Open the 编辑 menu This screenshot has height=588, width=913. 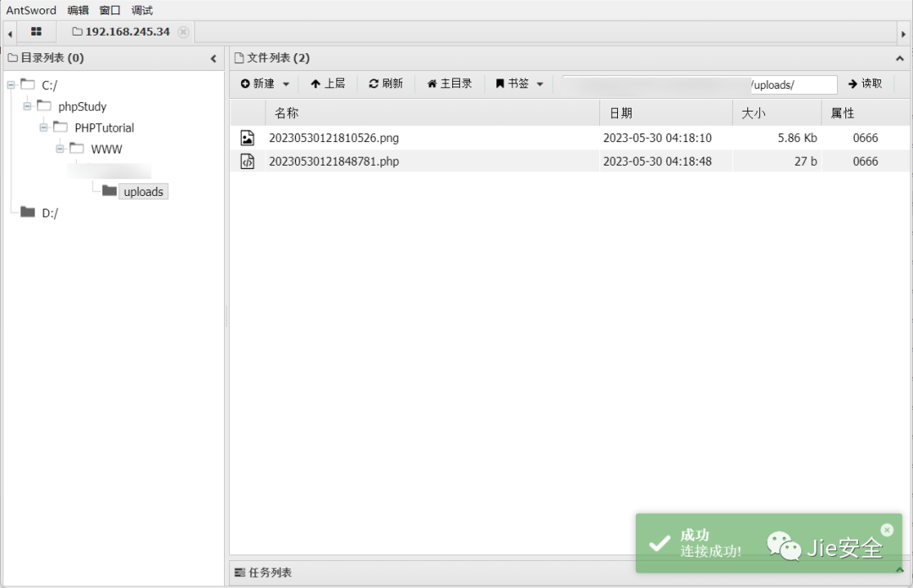coord(78,10)
